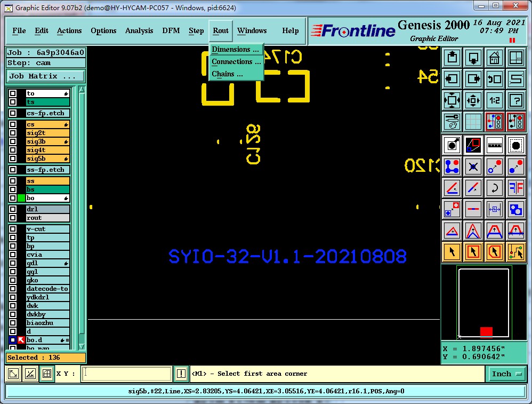Click the 1:2 zoom ratio icon
532x404 pixels.
(x=495, y=100)
